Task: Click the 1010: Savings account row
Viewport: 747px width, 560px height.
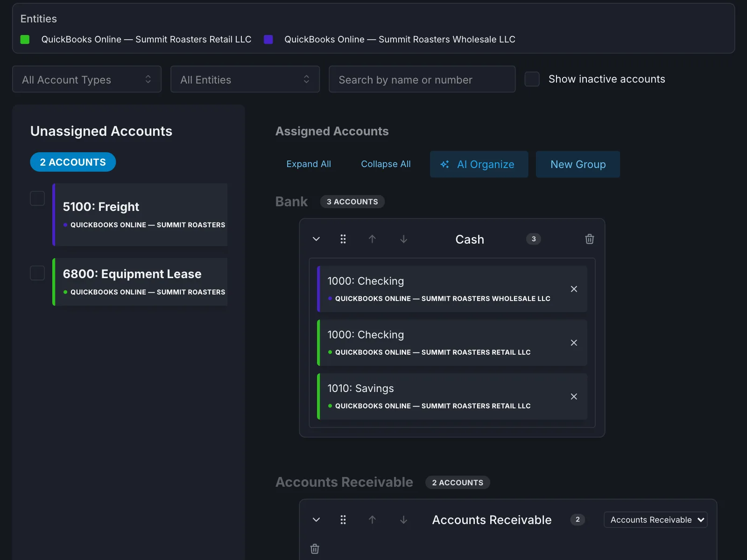Action: click(x=452, y=396)
